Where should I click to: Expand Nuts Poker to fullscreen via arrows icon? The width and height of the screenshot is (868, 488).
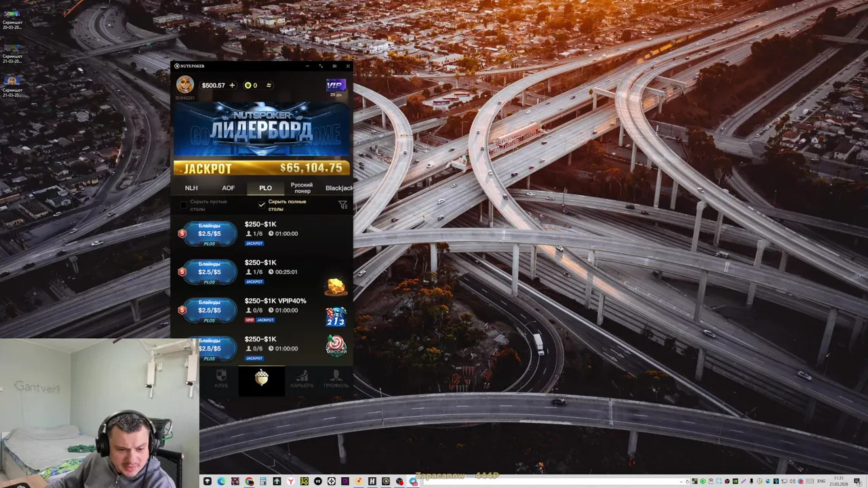tap(321, 66)
